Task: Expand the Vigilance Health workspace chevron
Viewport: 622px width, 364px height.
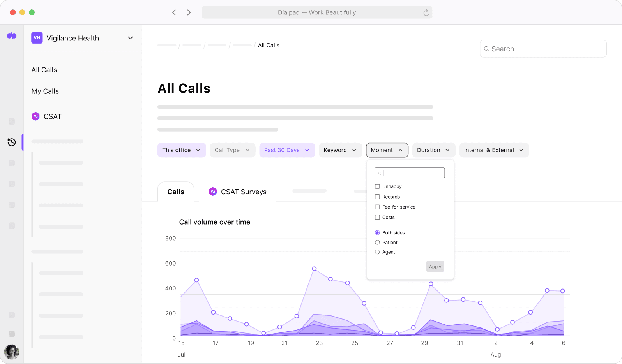Action: coord(131,38)
